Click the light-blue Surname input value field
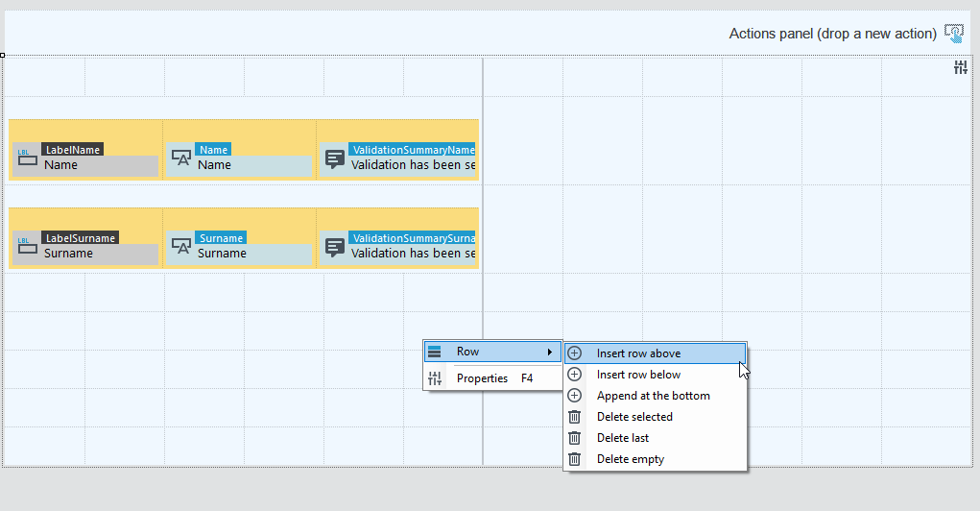The image size is (980, 511). click(253, 254)
